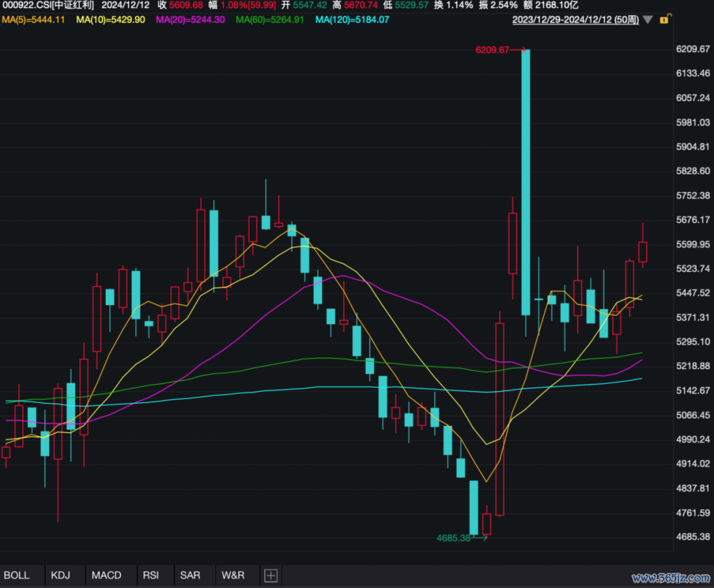Click the tall cyan candle reaching 6209.67
This screenshot has height=588, width=714.
tap(526, 182)
